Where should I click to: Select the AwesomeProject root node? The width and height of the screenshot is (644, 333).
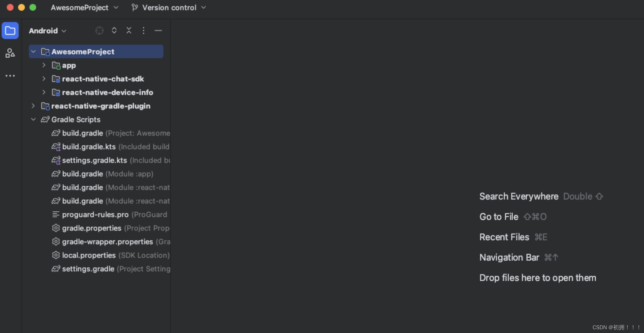(83, 52)
